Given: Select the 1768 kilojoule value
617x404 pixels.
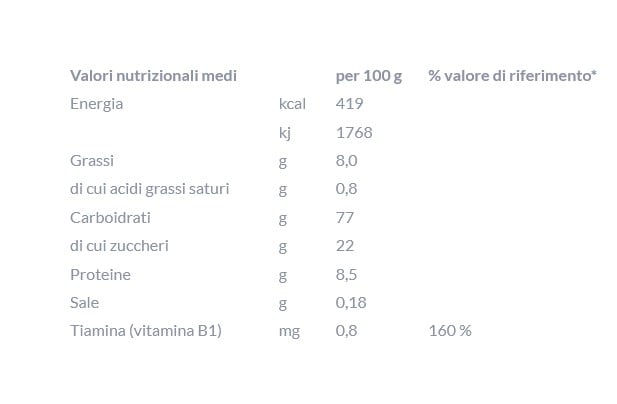Looking at the screenshot, I should click(x=354, y=133).
